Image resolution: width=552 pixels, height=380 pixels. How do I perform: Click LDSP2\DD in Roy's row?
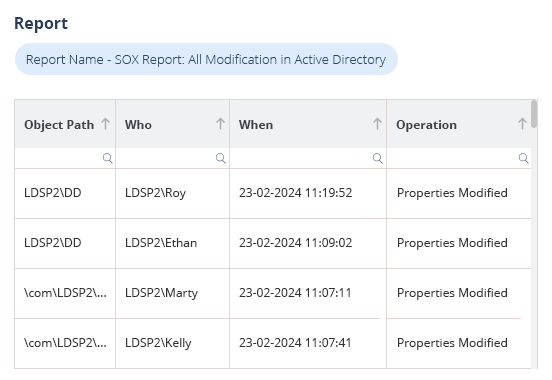(x=53, y=193)
